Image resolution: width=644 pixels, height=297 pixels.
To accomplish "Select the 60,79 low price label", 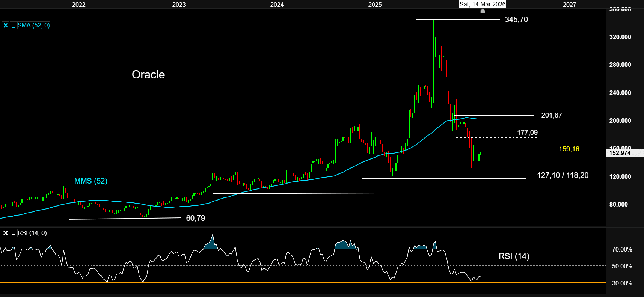I will click(x=196, y=218).
